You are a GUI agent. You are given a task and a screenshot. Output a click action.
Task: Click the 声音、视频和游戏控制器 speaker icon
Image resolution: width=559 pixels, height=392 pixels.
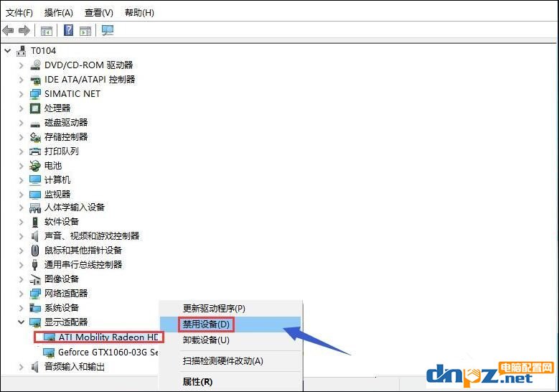click(x=35, y=236)
